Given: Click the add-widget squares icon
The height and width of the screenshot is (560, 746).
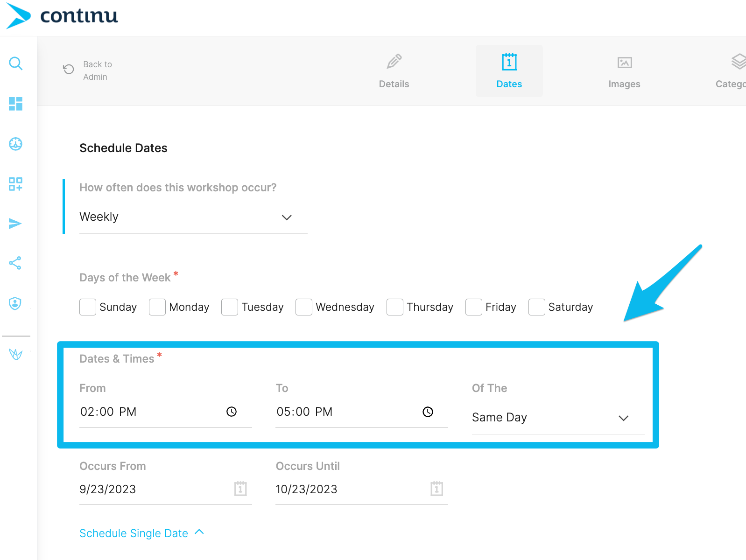Looking at the screenshot, I should pyautogui.click(x=16, y=184).
